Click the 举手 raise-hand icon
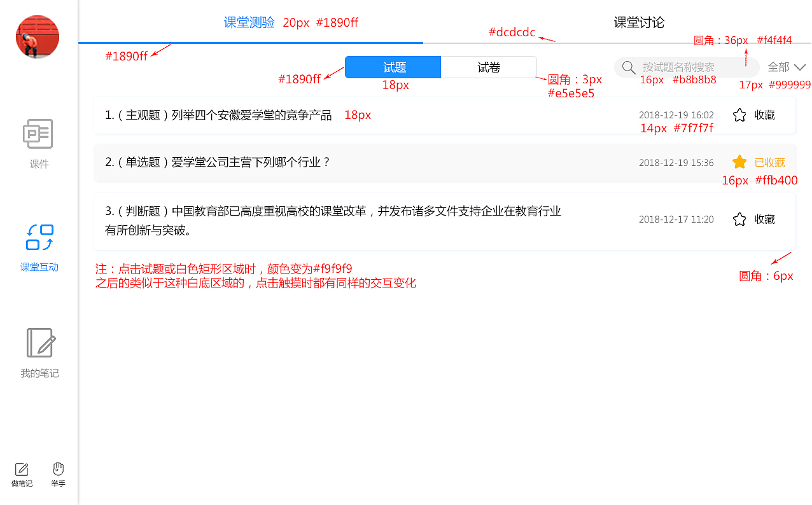Screen dimensions: 812x505 tap(58, 469)
